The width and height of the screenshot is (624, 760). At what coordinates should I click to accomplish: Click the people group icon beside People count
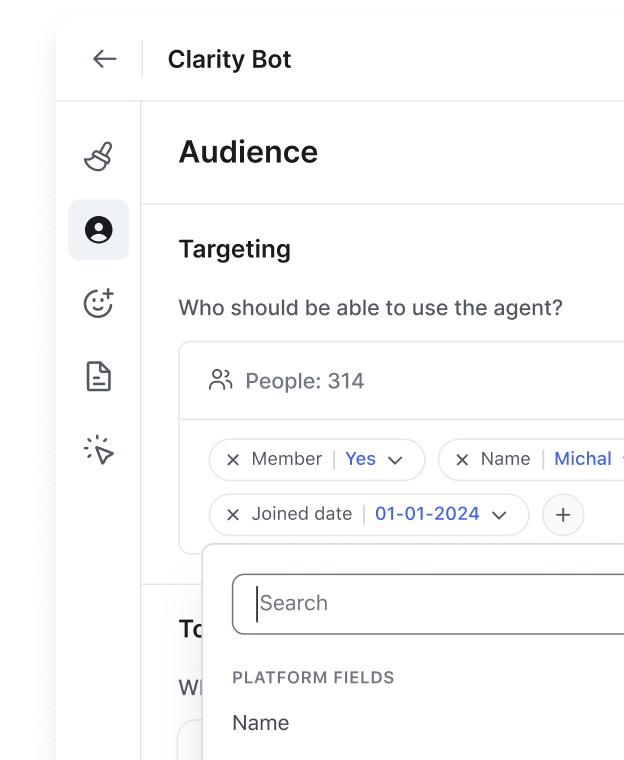pos(220,381)
